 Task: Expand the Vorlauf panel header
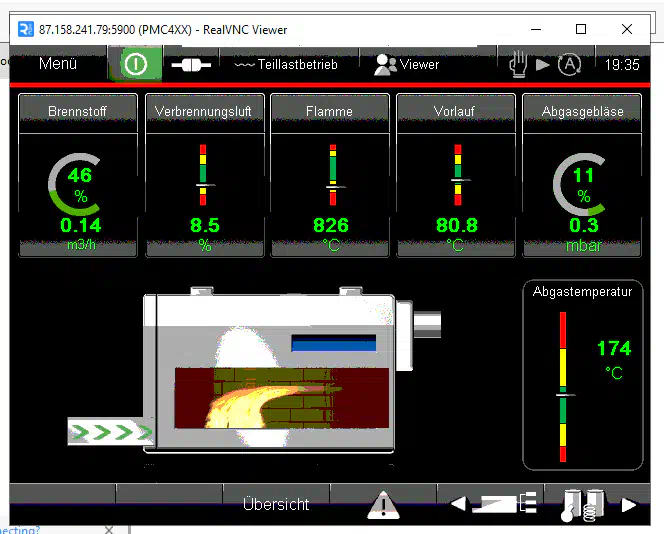[456, 111]
